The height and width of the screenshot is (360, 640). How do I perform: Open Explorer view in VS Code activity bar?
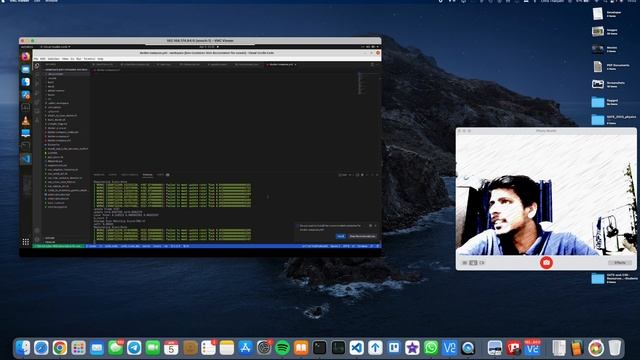coord(37,66)
